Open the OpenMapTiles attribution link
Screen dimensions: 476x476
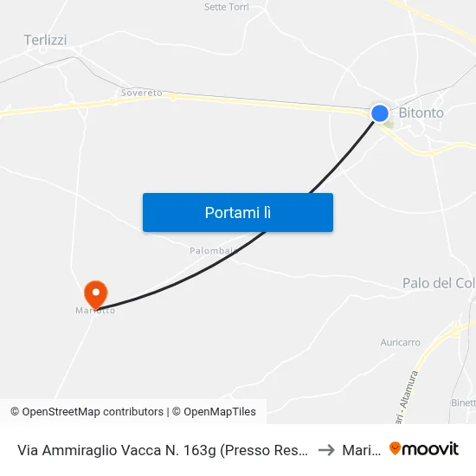coord(214,412)
